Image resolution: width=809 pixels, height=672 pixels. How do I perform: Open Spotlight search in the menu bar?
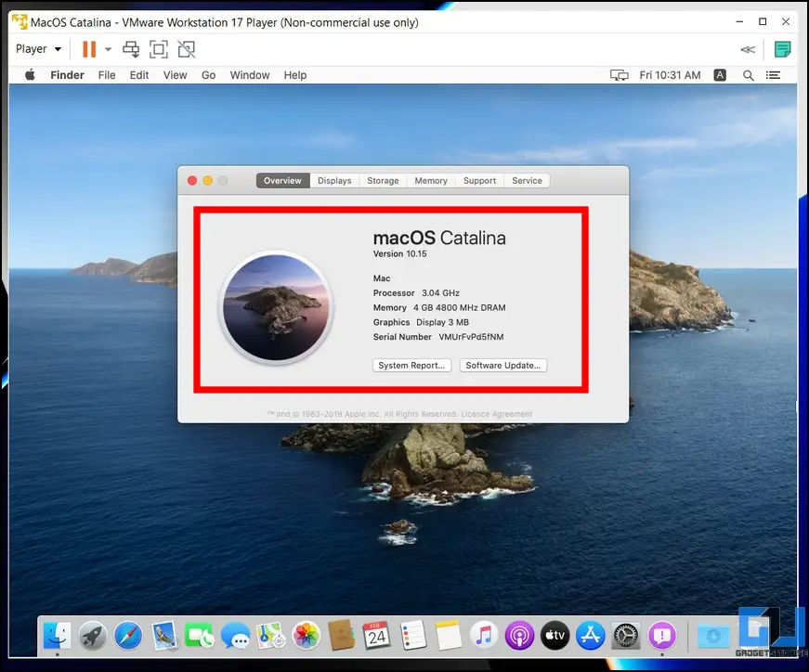(x=748, y=75)
